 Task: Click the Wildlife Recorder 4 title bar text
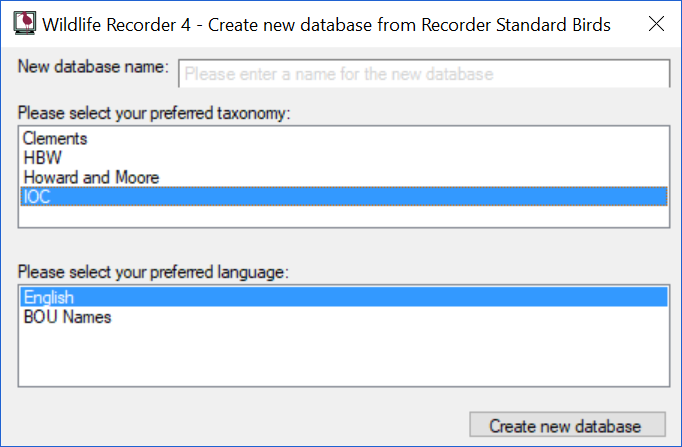326,25
